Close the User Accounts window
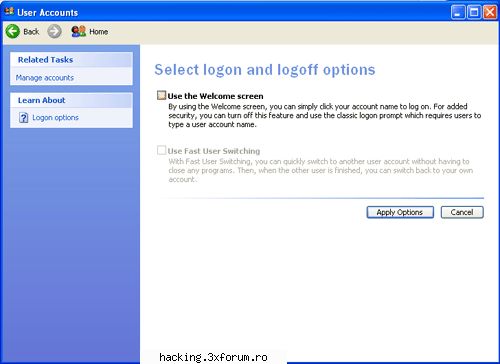The image size is (500, 364). click(x=490, y=13)
